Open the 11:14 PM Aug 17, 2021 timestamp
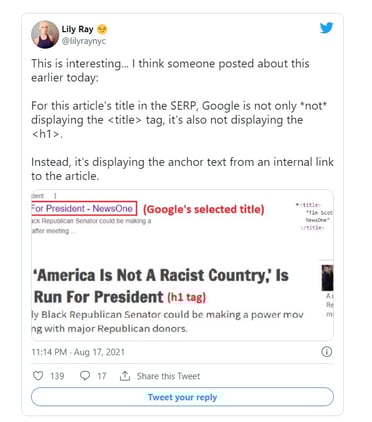 (78, 352)
